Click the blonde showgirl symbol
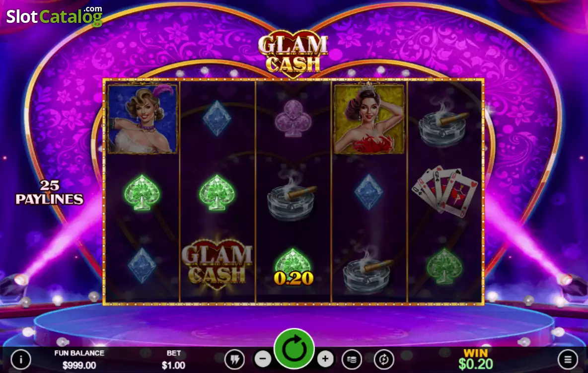The width and height of the screenshot is (588, 373). pyautogui.click(x=142, y=119)
